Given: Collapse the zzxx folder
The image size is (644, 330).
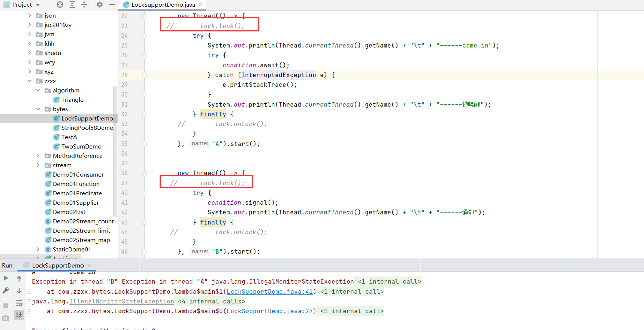Looking at the screenshot, I should coord(30,81).
